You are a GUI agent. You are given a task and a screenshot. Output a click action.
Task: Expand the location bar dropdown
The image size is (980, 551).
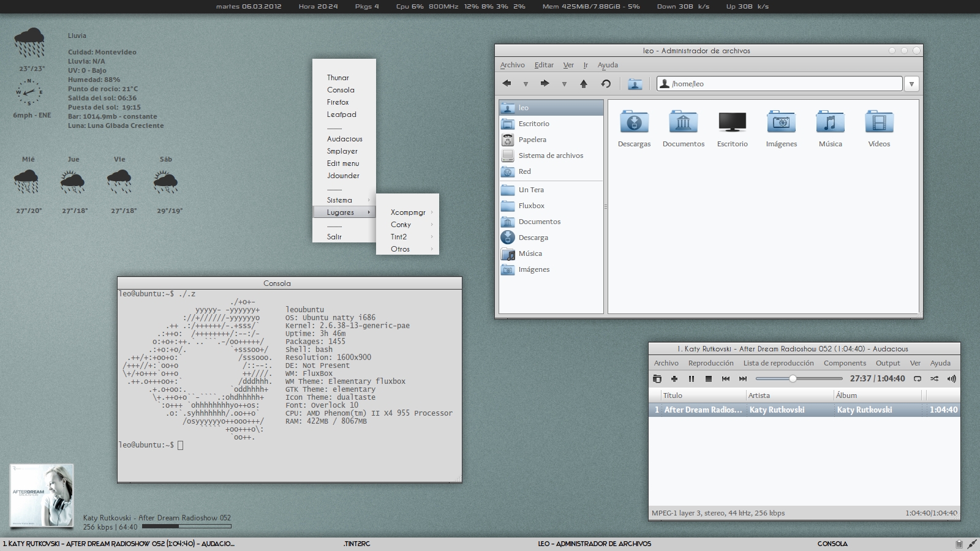(x=911, y=84)
